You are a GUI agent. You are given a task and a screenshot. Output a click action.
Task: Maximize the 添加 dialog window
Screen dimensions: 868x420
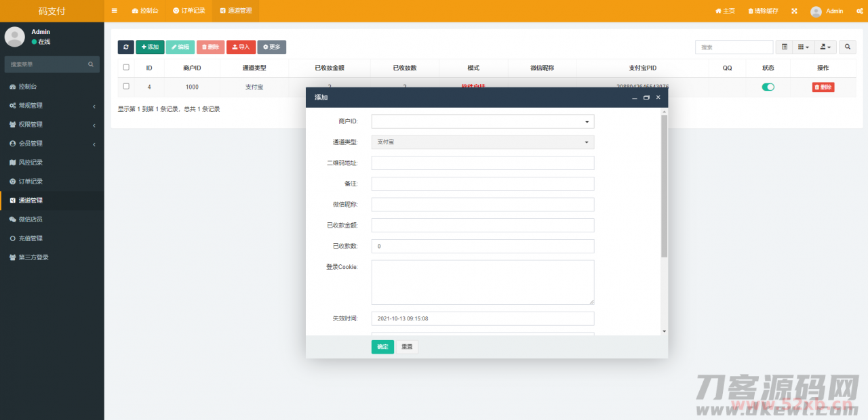point(646,98)
